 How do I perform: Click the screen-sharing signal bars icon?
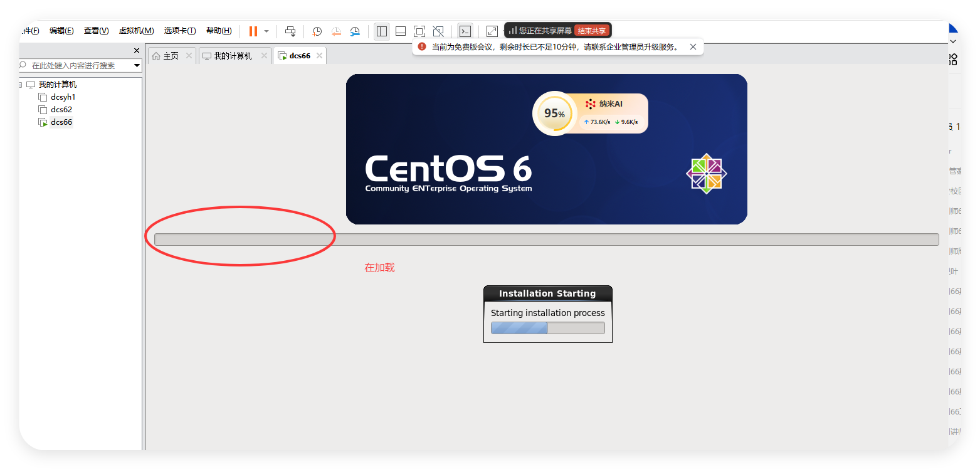[512, 31]
